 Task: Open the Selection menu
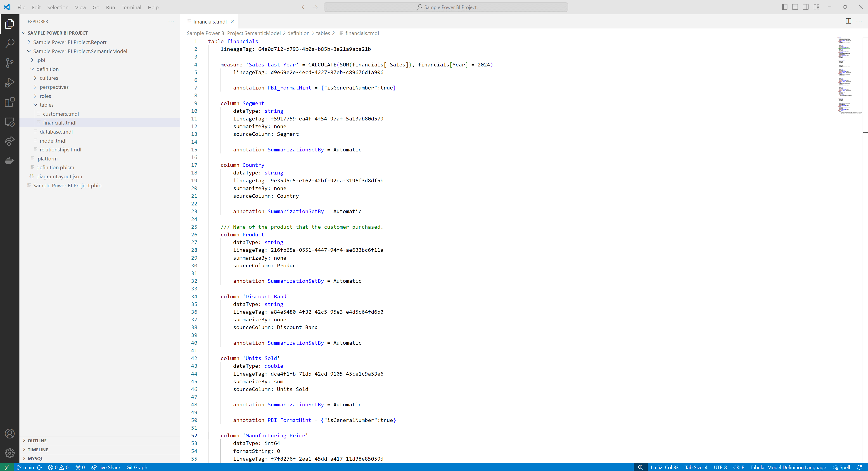58,7
